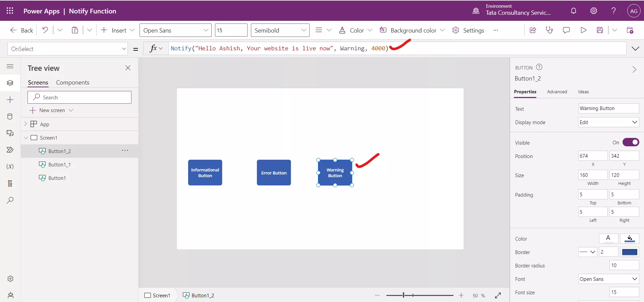Click the environment globe icon

pos(476,11)
